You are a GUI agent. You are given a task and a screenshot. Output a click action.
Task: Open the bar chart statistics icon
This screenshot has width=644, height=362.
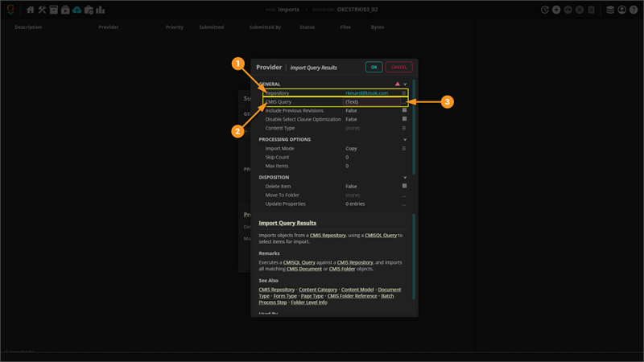tap(101, 10)
